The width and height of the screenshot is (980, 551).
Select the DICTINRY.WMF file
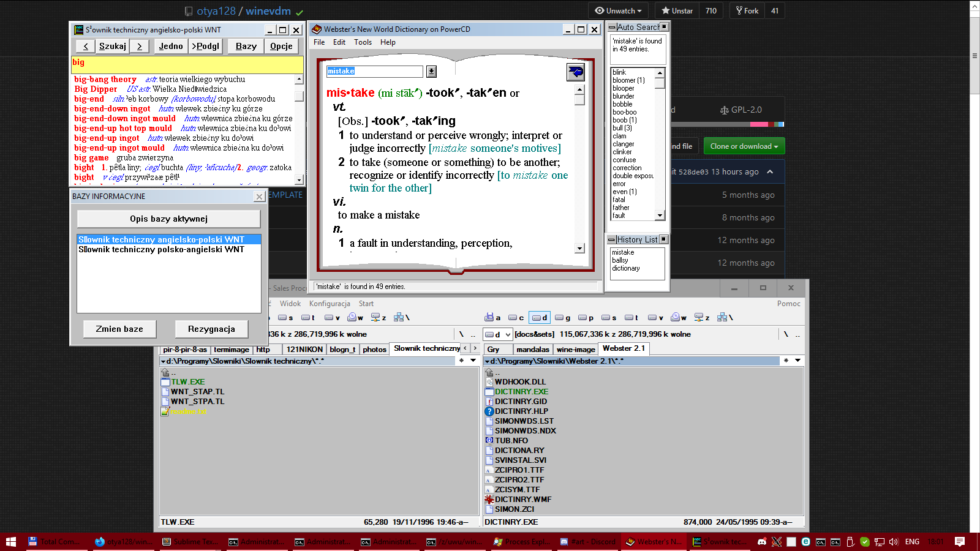pyautogui.click(x=522, y=500)
